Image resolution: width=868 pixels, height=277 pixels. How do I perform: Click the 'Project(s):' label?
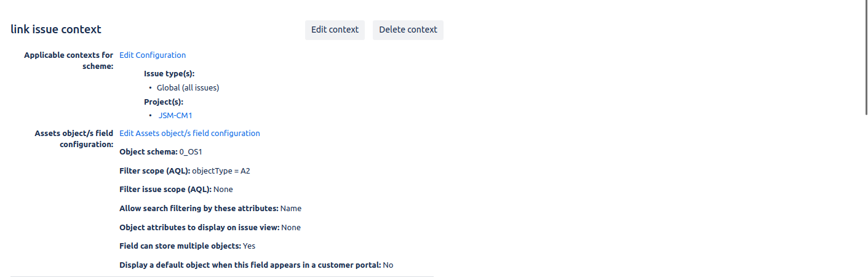pyautogui.click(x=164, y=102)
